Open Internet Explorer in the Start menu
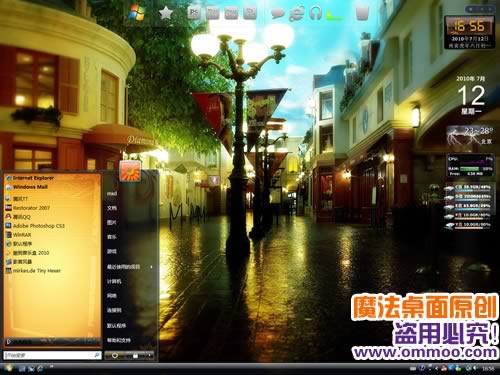Image resolution: width=500 pixels, height=375 pixels. click(30, 178)
